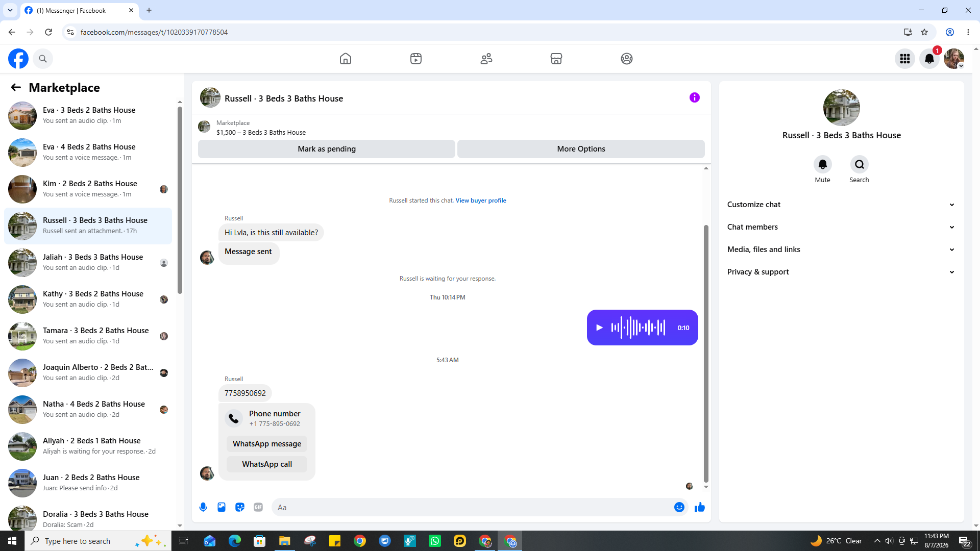This screenshot has width=980, height=551.
Task: Open the Facebook apps grid menu
Action: (x=905, y=59)
